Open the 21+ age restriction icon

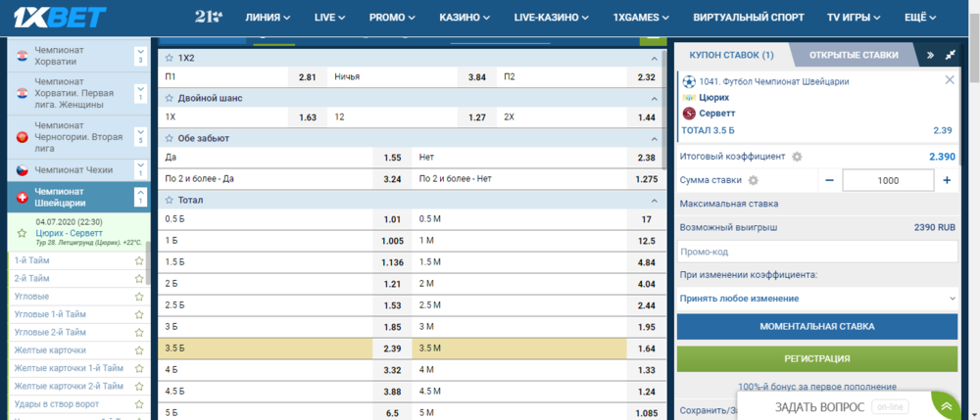coord(208,18)
